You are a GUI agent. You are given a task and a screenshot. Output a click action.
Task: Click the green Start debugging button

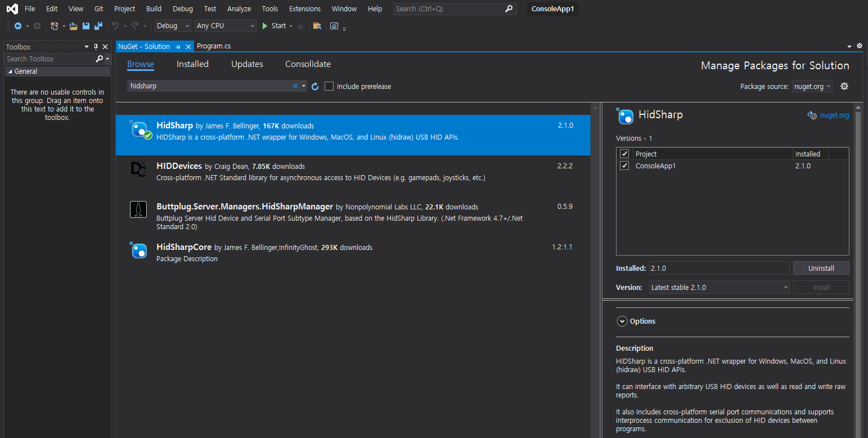274,26
